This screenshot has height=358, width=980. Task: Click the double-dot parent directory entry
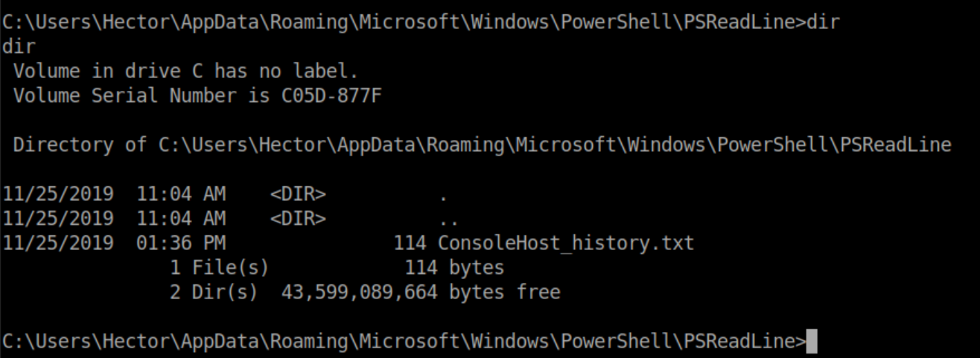(448, 220)
